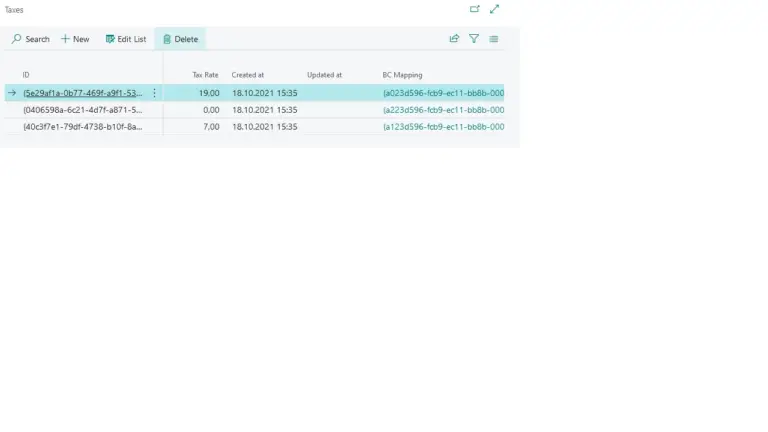The image size is (768, 432).
Task: Select the 7,00 tax rate cell
Action: 211,126
